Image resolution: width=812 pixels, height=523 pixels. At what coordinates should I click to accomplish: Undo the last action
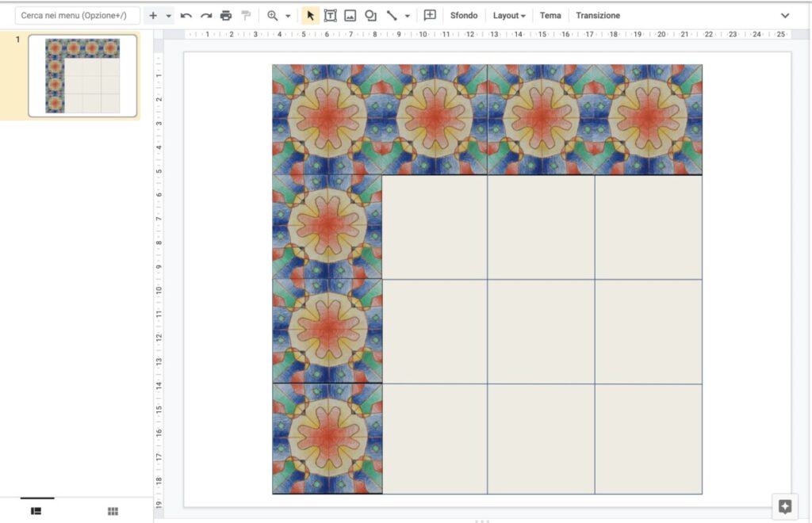[x=186, y=16]
